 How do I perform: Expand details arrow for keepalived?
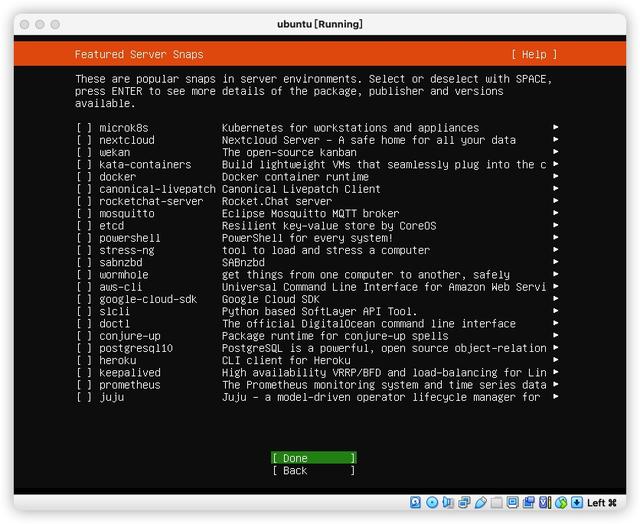coord(556,372)
